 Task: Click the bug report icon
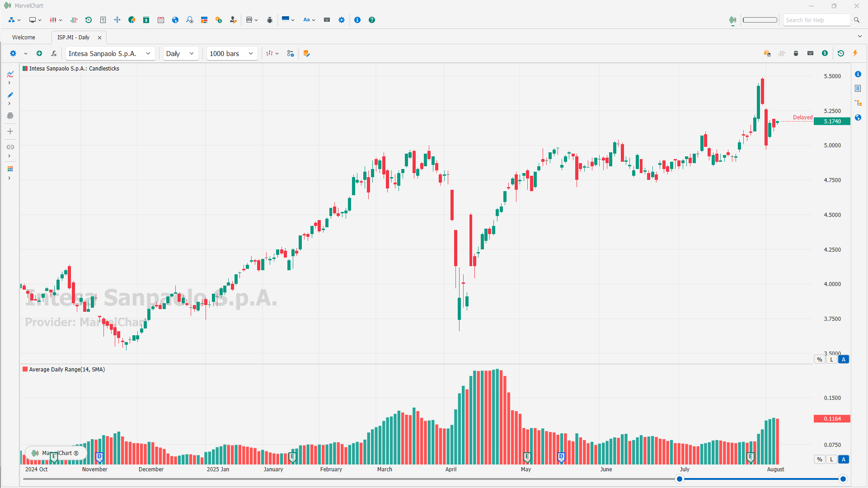tap(270, 20)
